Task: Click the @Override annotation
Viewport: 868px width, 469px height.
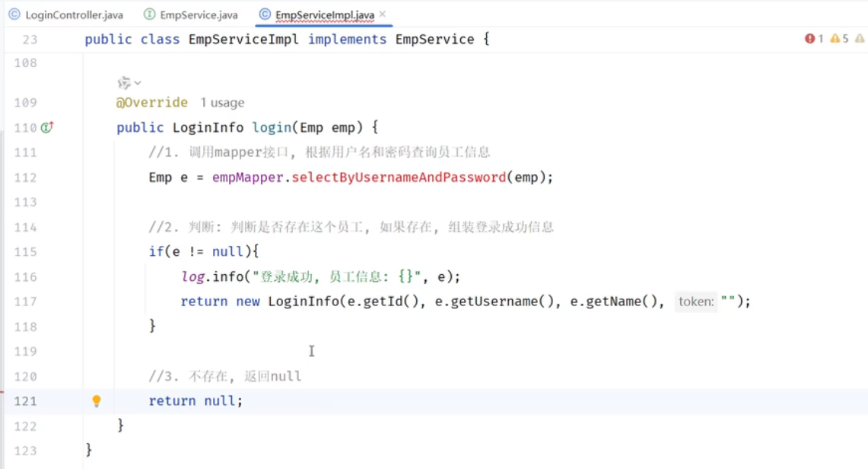Action: tap(151, 103)
